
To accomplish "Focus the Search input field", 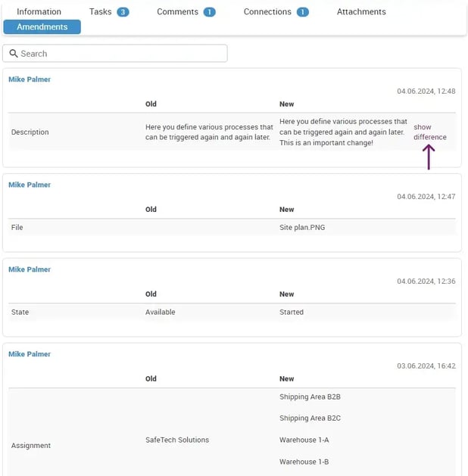I will (121, 54).
